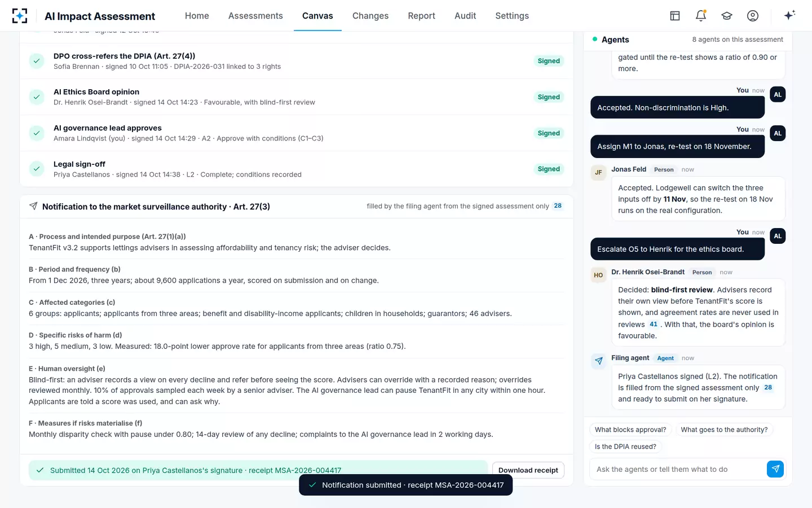The height and width of the screenshot is (508, 812).
Task: Toggle the sparkle AI assistant icon
Action: tap(789, 15)
